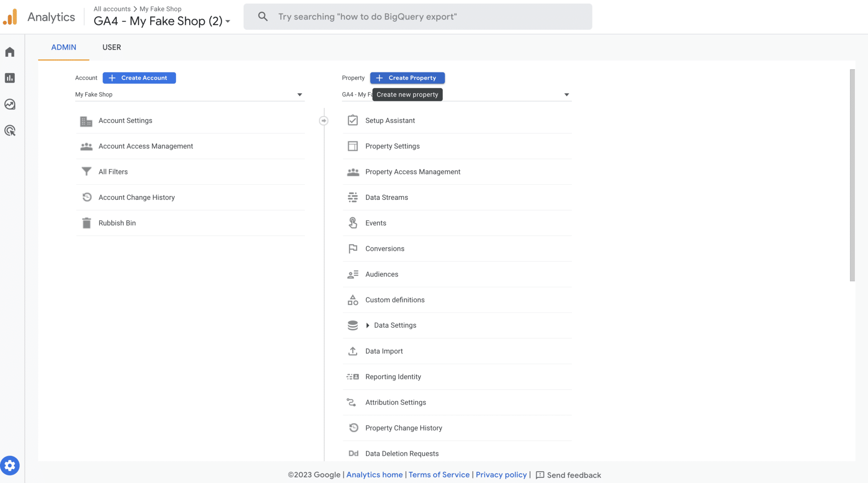Click the Attribution Settings path icon
The height and width of the screenshot is (483, 868).
[351, 402]
